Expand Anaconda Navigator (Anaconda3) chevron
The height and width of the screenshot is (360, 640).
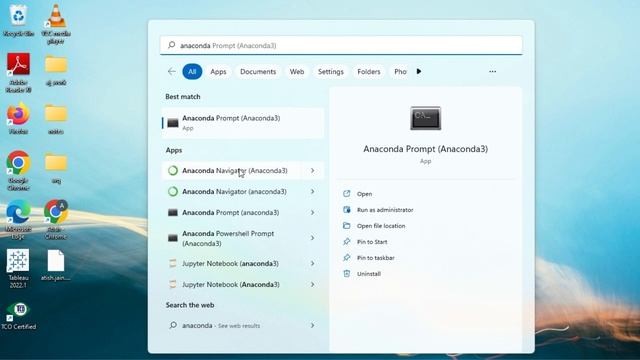click(312, 171)
